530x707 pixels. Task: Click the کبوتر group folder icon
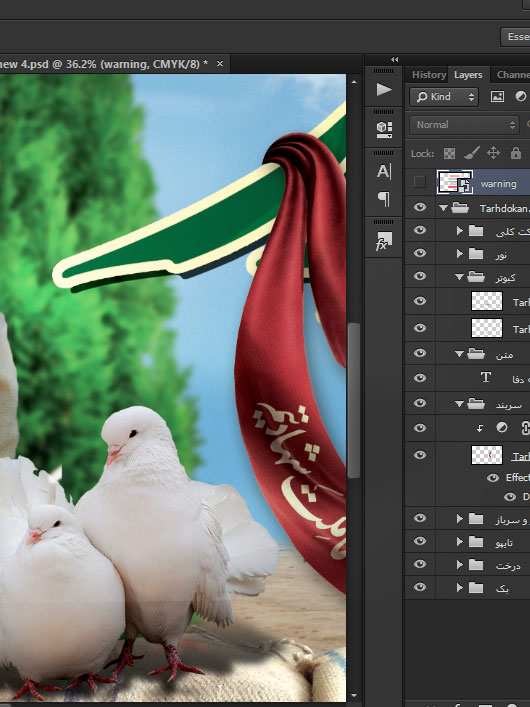[476, 276]
